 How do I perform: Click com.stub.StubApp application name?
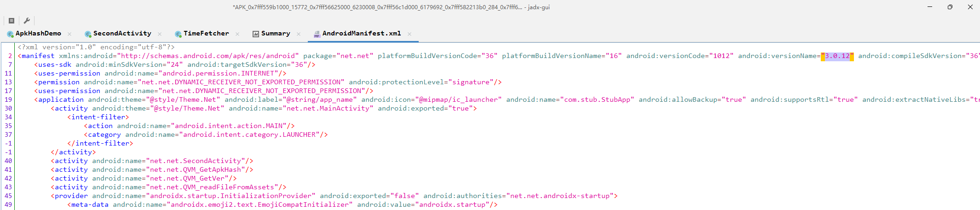[x=597, y=100]
